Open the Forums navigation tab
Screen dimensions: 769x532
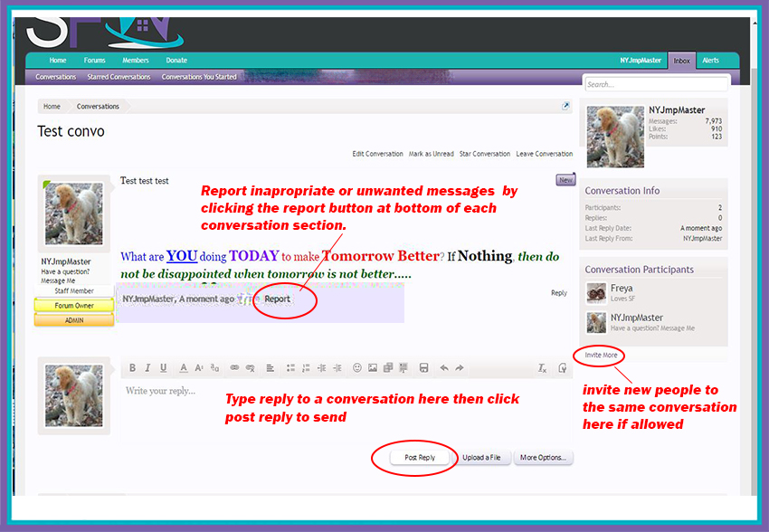click(95, 61)
